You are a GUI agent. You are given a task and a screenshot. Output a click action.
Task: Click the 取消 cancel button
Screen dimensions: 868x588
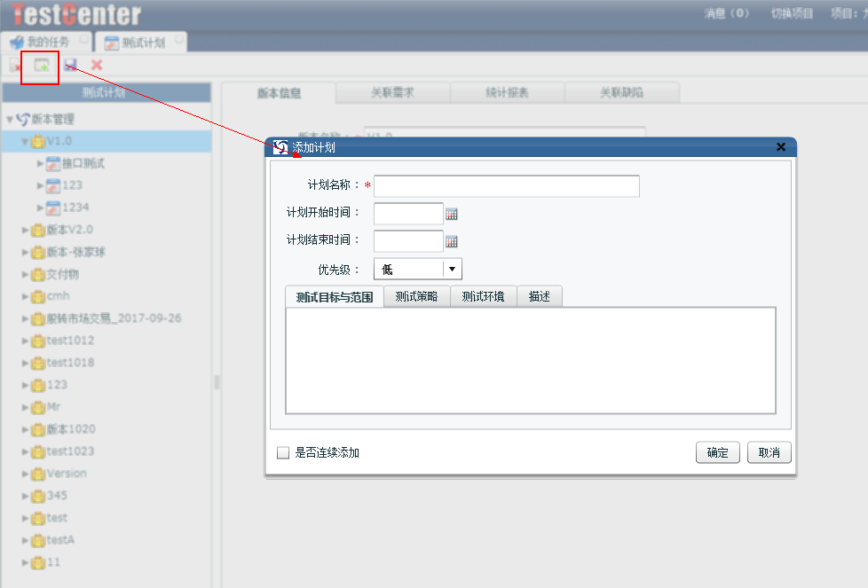tap(769, 452)
